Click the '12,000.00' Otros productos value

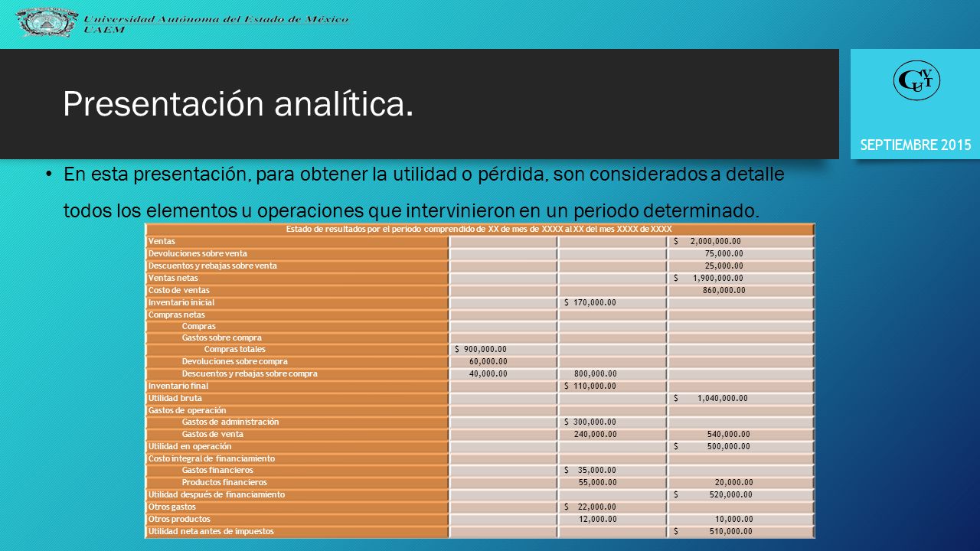tap(597, 519)
